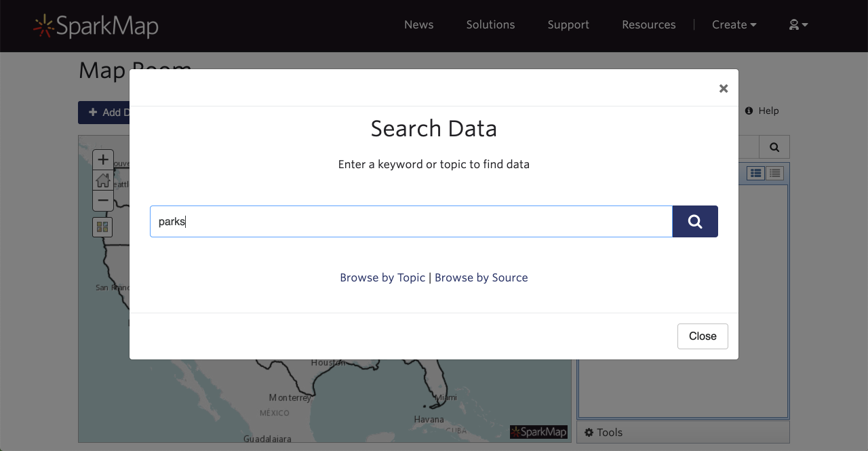This screenshot has width=868, height=451.
Task: Click the magnifier button to search parks
Action: coord(694,222)
